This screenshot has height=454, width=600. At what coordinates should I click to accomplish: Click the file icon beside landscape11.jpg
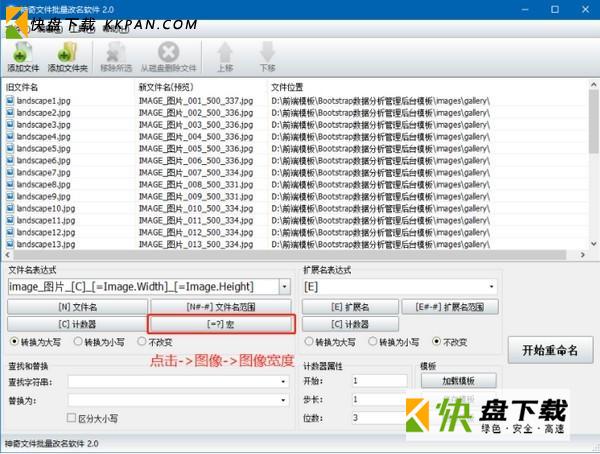click(10, 220)
